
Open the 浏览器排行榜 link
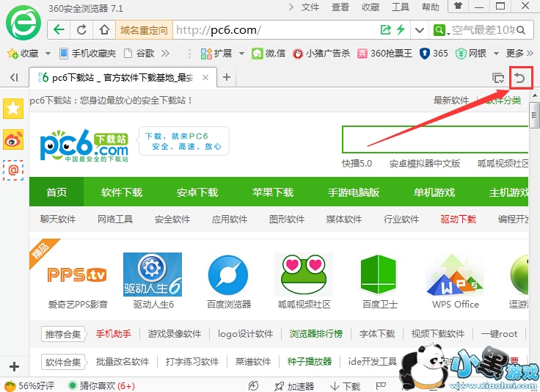pos(315,334)
